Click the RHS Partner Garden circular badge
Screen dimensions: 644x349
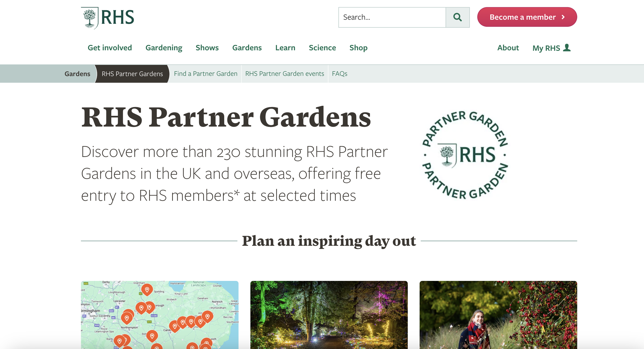pos(465,155)
